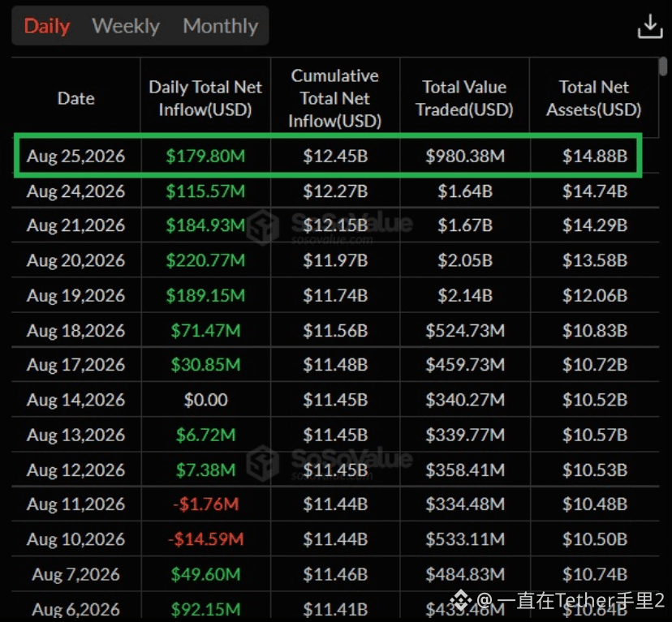Select the Aug 25,2026 date cell

[x=75, y=156]
